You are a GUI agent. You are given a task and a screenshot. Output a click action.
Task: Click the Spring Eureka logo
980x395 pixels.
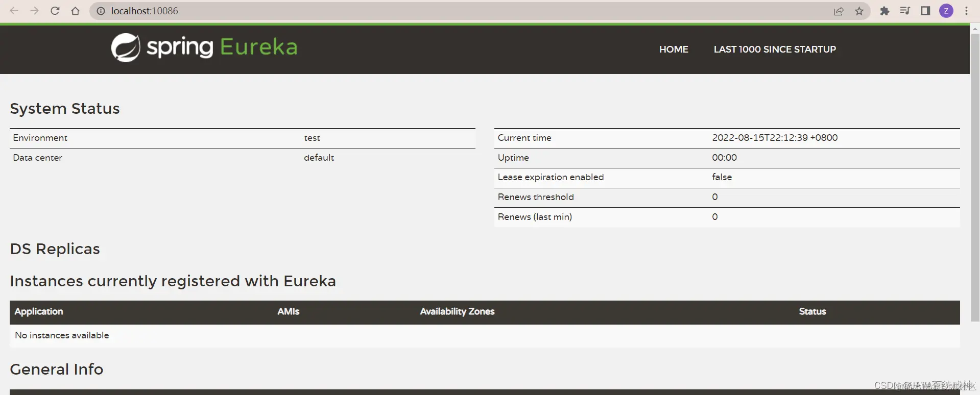click(x=204, y=47)
